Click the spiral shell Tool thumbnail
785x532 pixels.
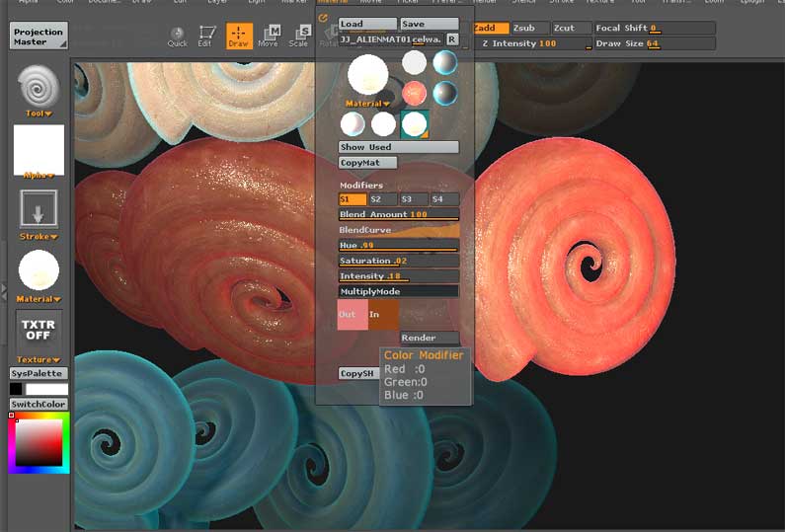pyautogui.click(x=39, y=87)
